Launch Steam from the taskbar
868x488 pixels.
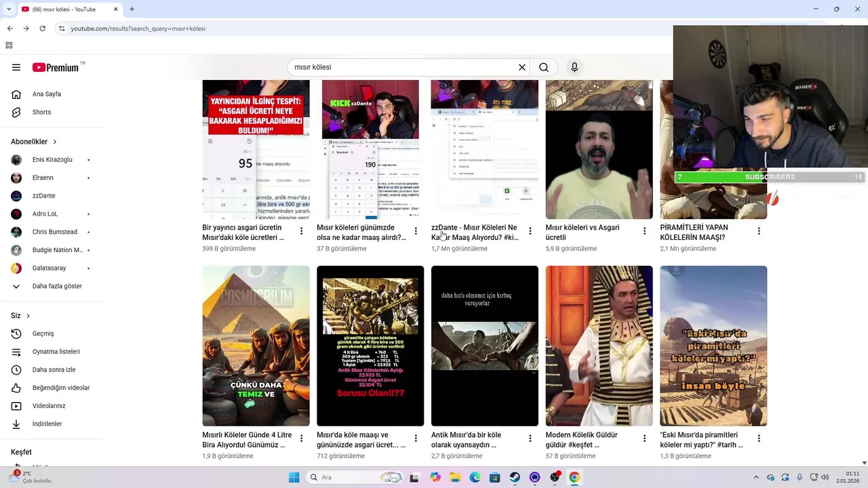pyautogui.click(x=515, y=477)
